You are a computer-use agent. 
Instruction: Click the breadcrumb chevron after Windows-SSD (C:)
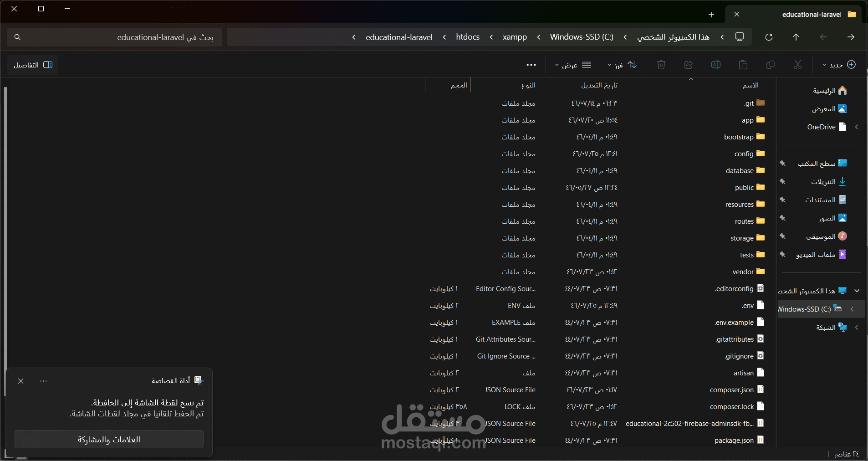539,37
